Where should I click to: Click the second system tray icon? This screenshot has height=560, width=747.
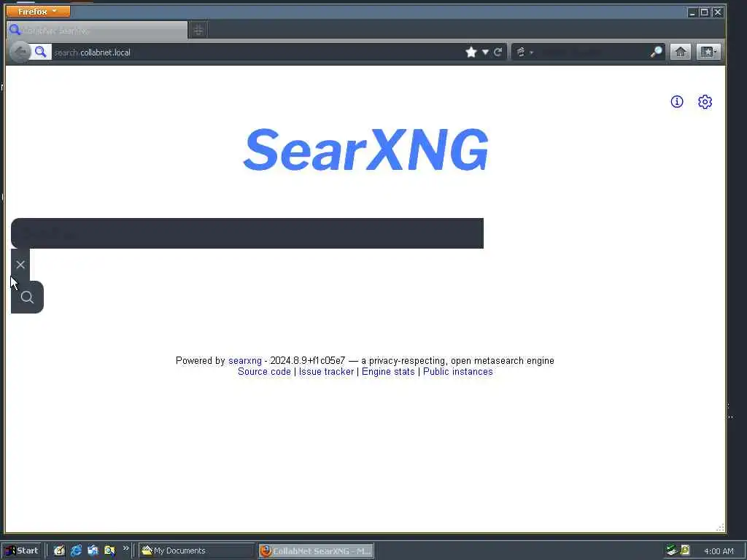coord(685,550)
